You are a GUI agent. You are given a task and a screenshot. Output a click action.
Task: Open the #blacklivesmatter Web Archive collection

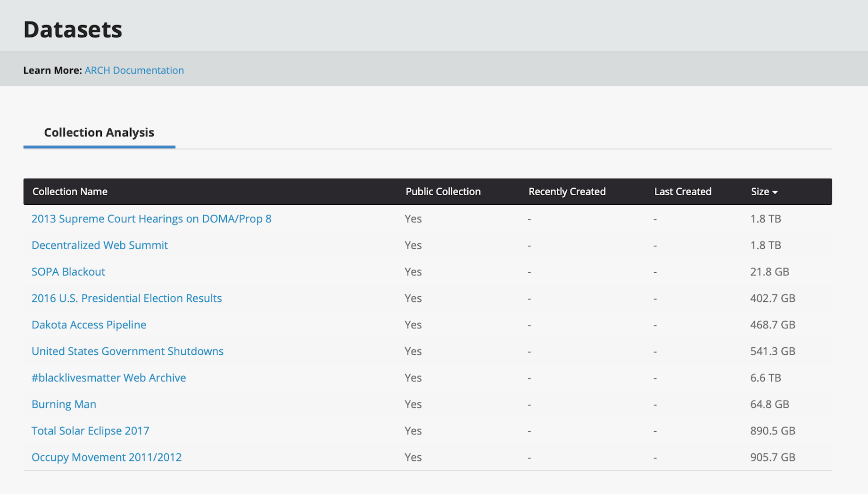click(x=108, y=377)
